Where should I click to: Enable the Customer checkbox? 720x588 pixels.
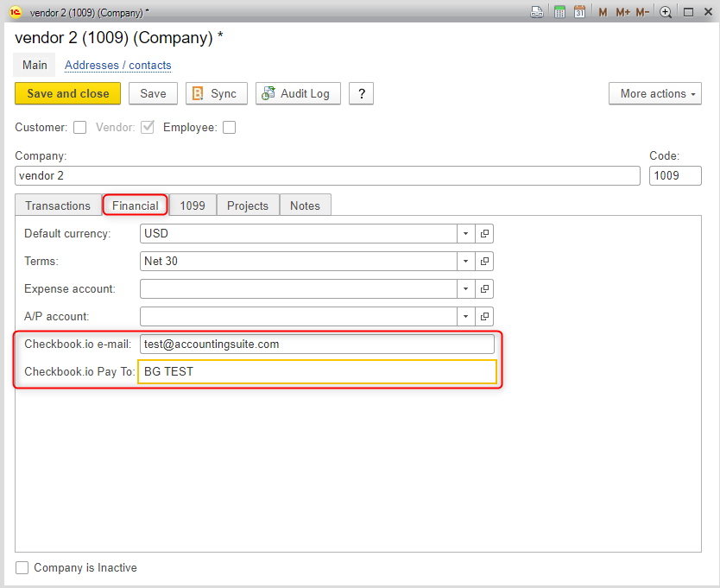click(79, 127)
